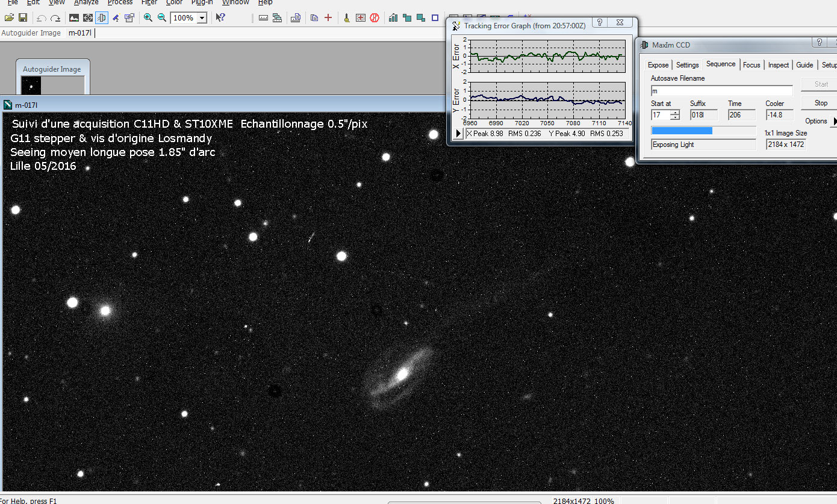The height and width of the screenshot is (504, 837).
Task: Click the Open file folder icon
Action: pyautogui.click(x=9, y=18)
